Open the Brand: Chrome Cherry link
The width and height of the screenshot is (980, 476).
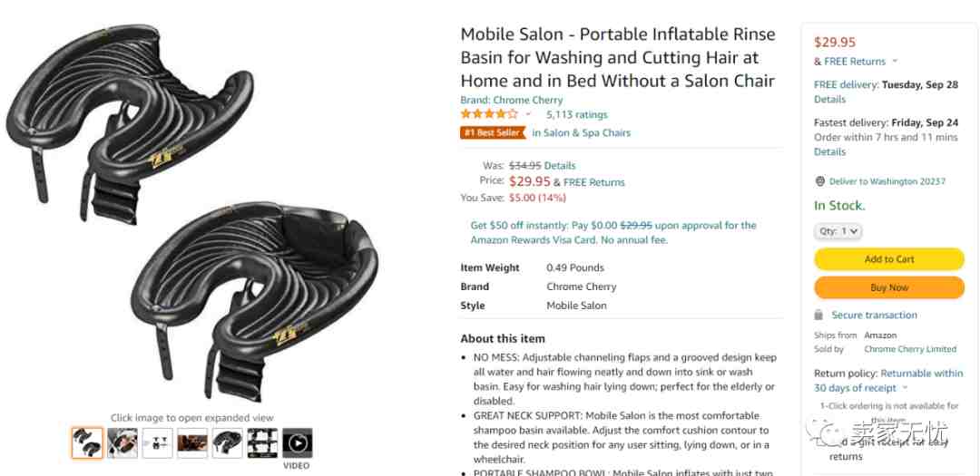[511, 100]
